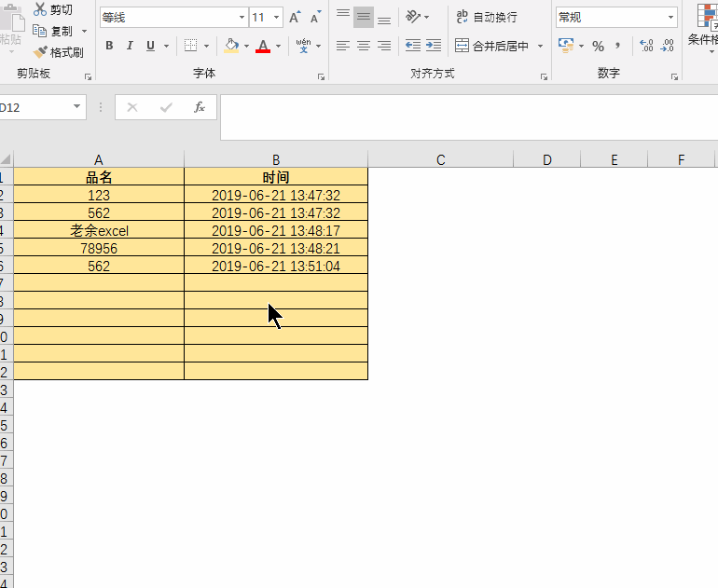Select cell containing 老余excel

tap(99, 230)
